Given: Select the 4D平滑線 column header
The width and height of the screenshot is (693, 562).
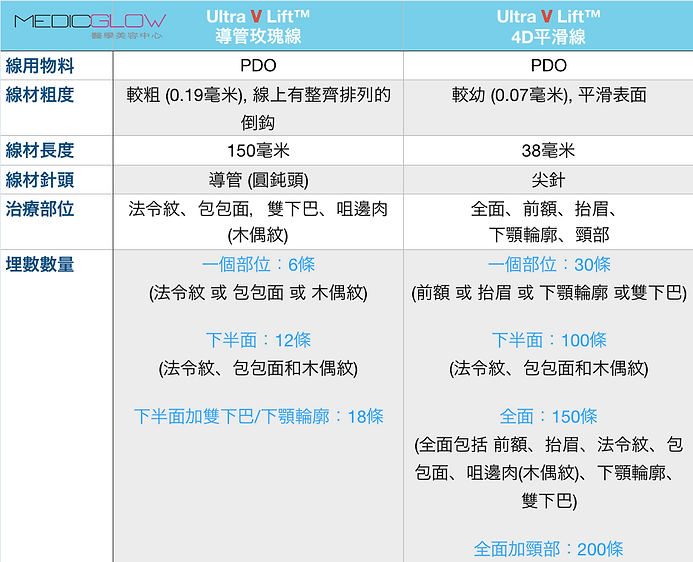Looking at the screenshot, I should click(548, 26).
